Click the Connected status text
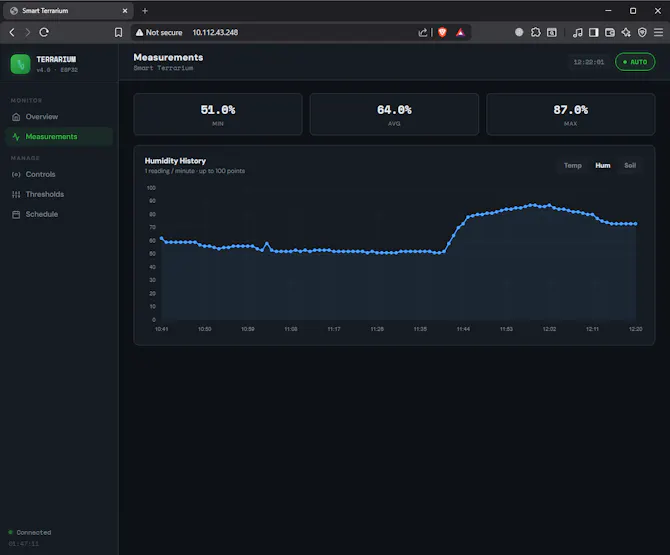 tap(34, 532)
